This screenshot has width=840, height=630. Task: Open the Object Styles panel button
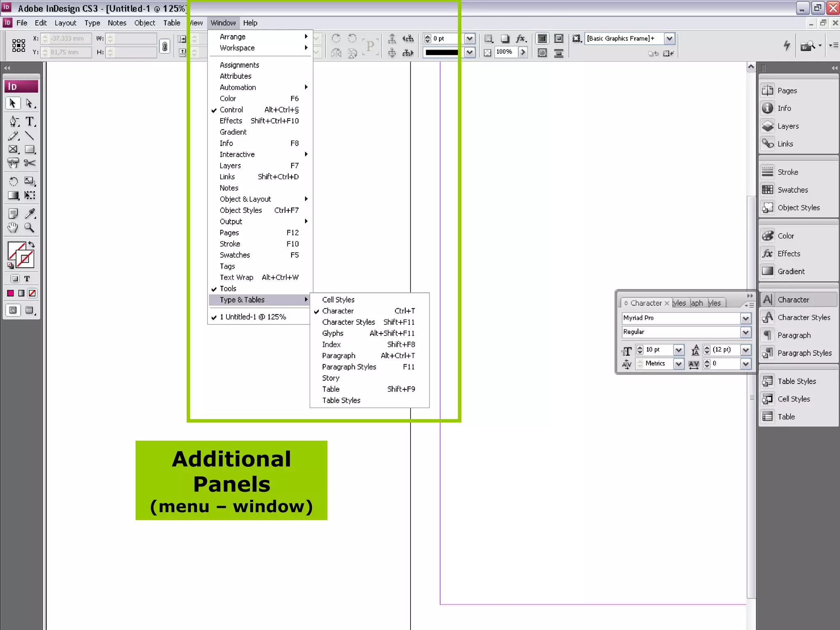(x=798, y=208)
